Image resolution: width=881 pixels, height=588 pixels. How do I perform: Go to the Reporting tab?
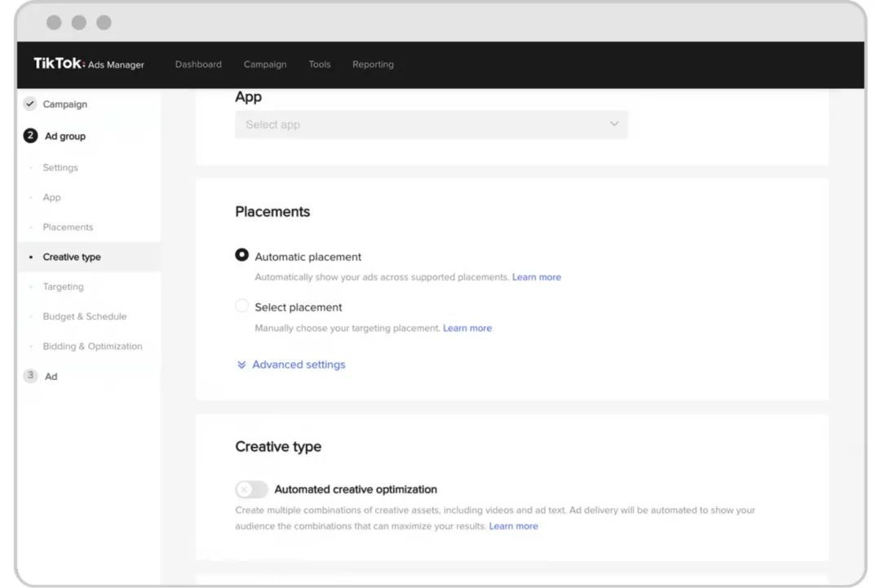click(373, 64)
